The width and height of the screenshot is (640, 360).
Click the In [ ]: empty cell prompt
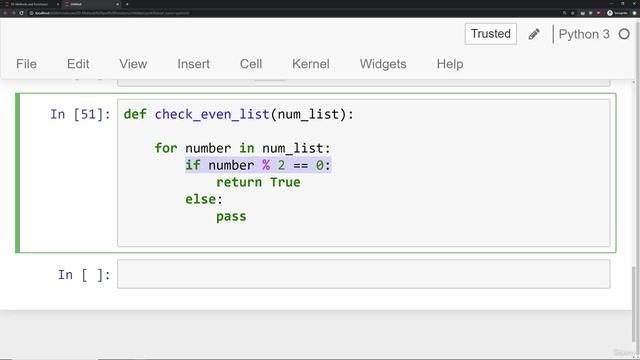84,275
